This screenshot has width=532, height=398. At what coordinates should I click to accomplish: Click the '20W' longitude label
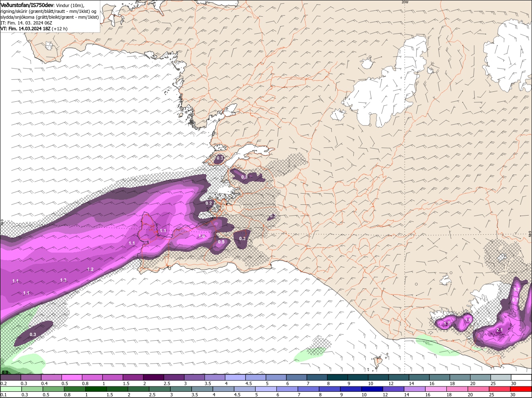pyautogui.click(x=405, y=2)
